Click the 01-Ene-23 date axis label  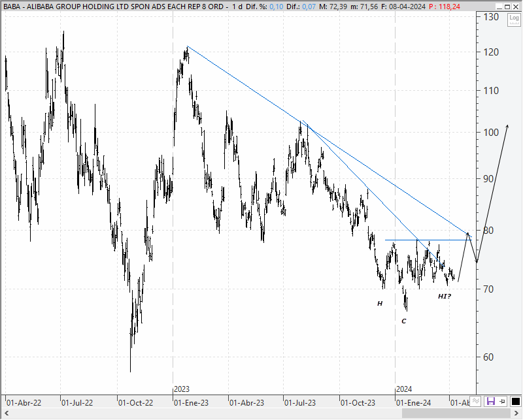pos(191,402)
